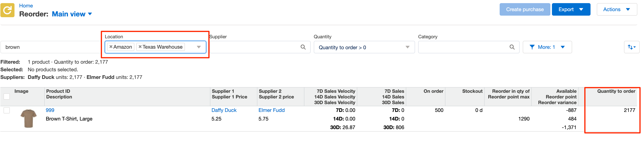Click the Category search magnifier icon
Image resolution: width=644 pixels, height=150 pixels.
[x=512, y=47]
